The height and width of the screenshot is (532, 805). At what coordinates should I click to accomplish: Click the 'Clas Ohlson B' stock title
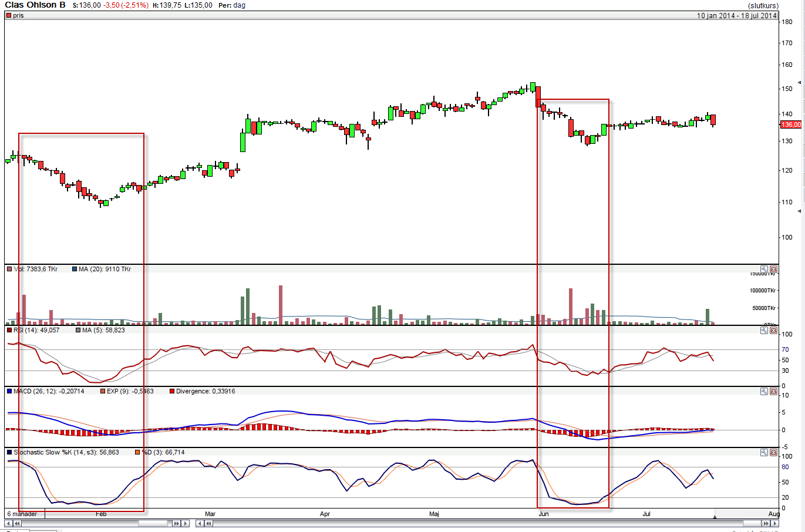click(x=35, y=5)
